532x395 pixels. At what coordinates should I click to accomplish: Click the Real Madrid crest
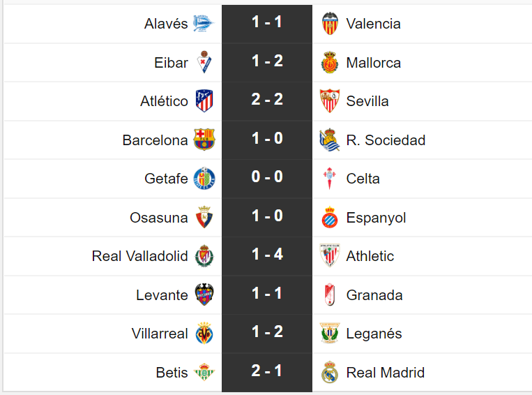(329, 373)
